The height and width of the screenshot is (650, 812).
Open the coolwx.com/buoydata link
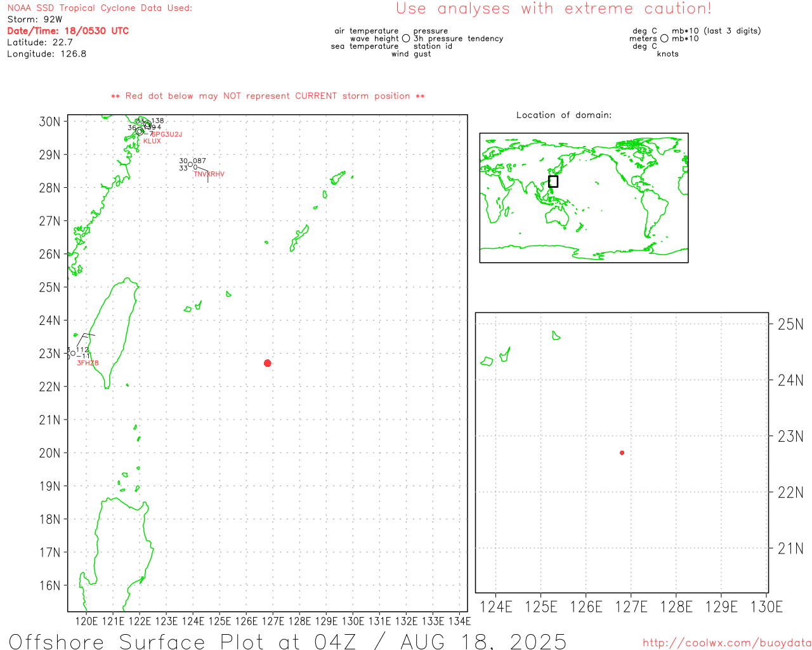[x=727, y=643]
